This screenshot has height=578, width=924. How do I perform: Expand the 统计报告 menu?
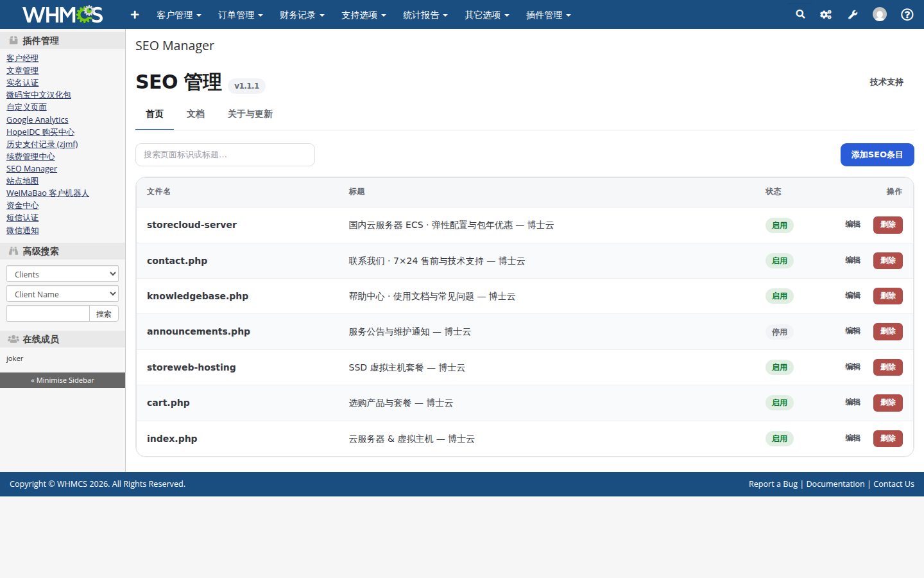(x=425, y=15)
